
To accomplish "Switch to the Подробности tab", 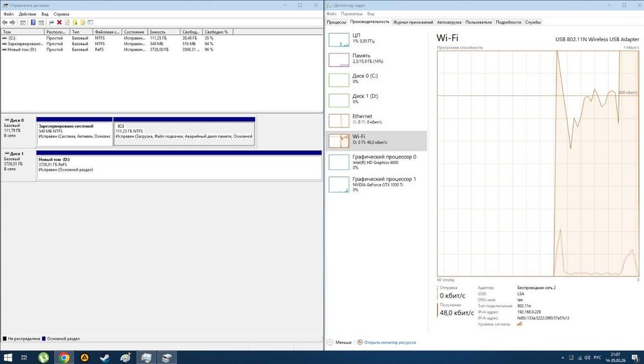I will click(x=509, y=22).
